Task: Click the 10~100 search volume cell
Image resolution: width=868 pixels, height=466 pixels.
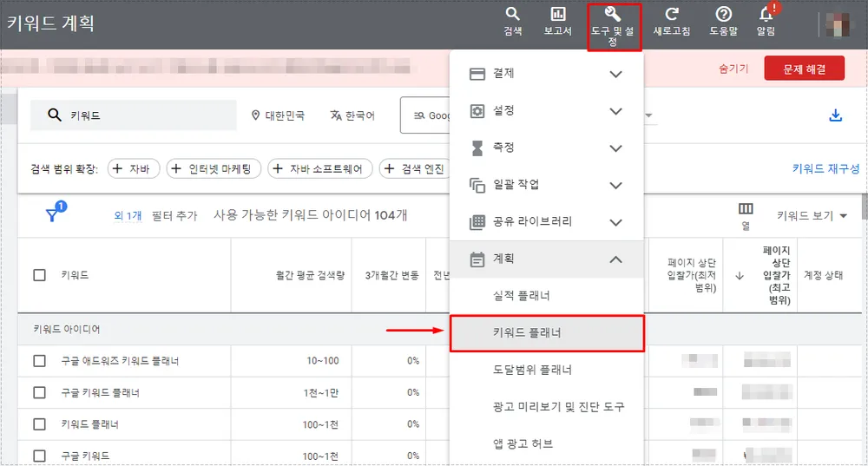Action: tap(322, 361)
